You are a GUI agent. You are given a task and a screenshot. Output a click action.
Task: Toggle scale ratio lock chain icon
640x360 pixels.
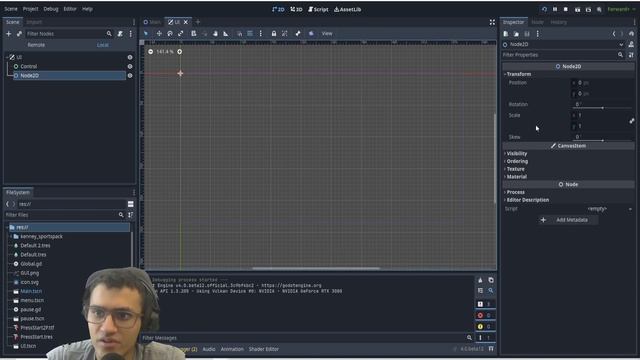tap(632, 121)
